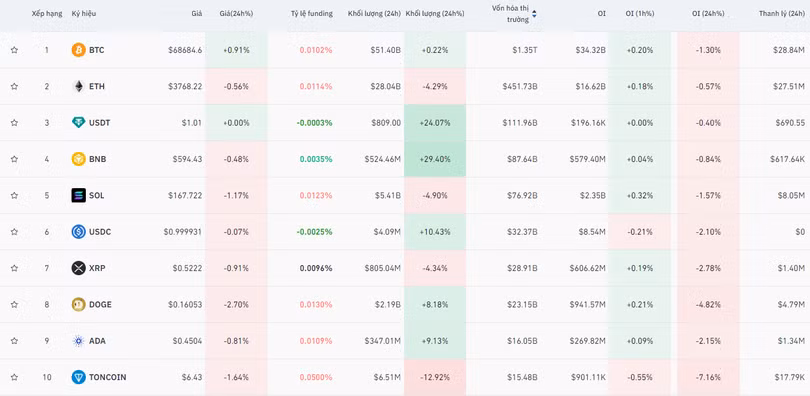
Task: Star USDT as a favorite
Action: point(14,123)
